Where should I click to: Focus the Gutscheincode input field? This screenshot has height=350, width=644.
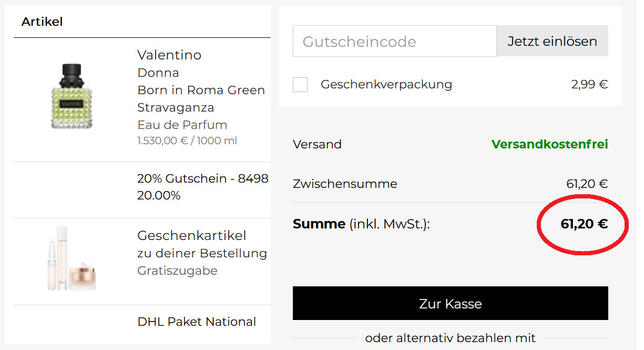[394, 42]
